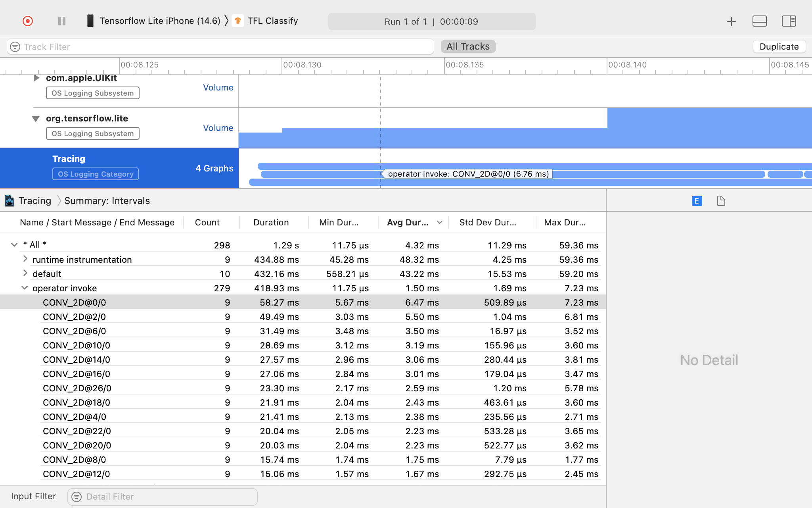812x508 pixels.
Task: Click the pause playback icon
Action: click(x=61, y=21)
